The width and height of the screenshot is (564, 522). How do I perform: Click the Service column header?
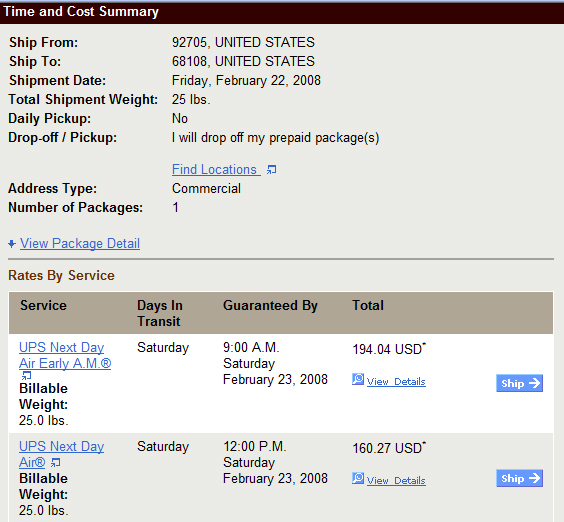44,305
